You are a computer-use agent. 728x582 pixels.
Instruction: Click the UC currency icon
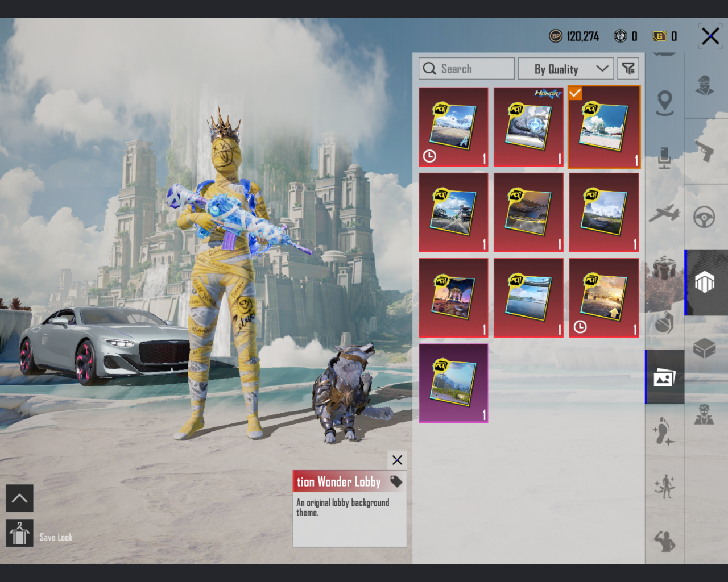point(620,36)
